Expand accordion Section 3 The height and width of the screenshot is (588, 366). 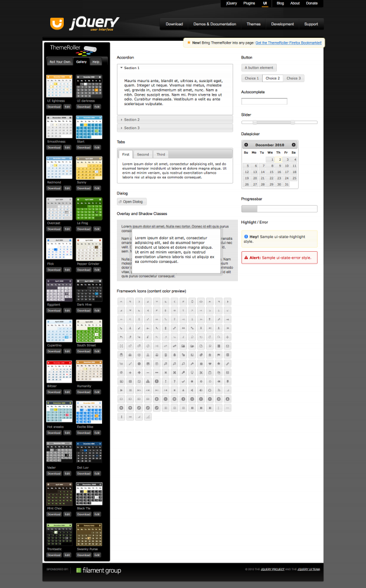[x=175, y=128]
